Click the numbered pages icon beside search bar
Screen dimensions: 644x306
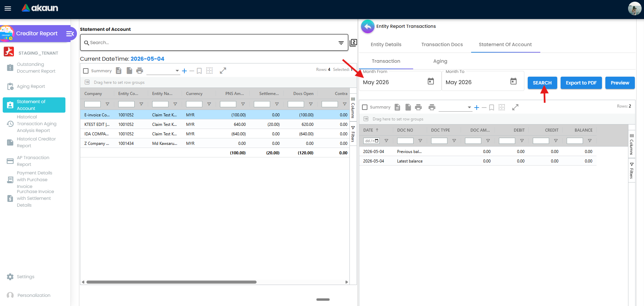pyautogui.click(x=353, y=43)
